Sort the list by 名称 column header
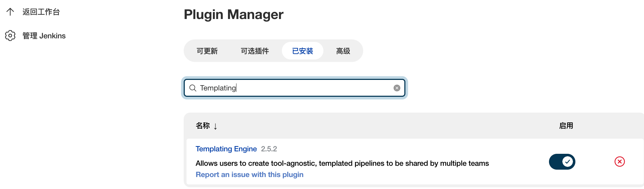Screen dimensions: 644x189 pos(203,126)
